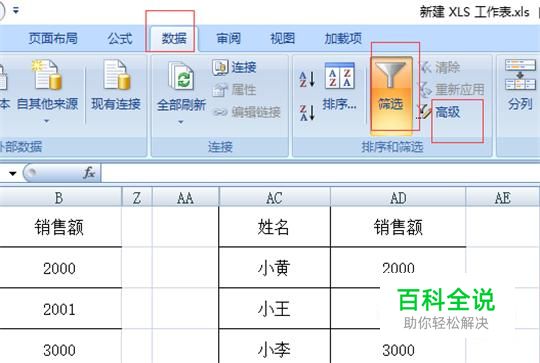Select the 2000 cell in column AD
Viewport: 540px width, 363px height.
tap(398, 268)
